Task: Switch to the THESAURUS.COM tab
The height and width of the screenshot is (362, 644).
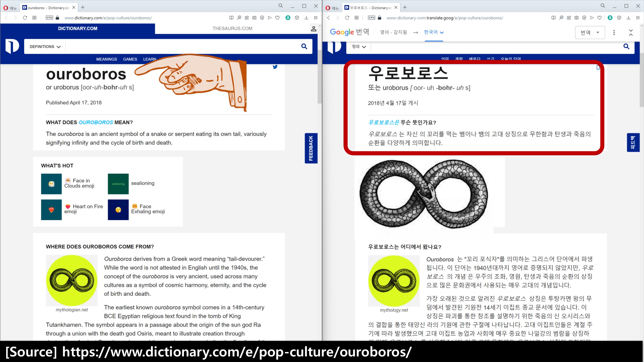Action: 232,28
